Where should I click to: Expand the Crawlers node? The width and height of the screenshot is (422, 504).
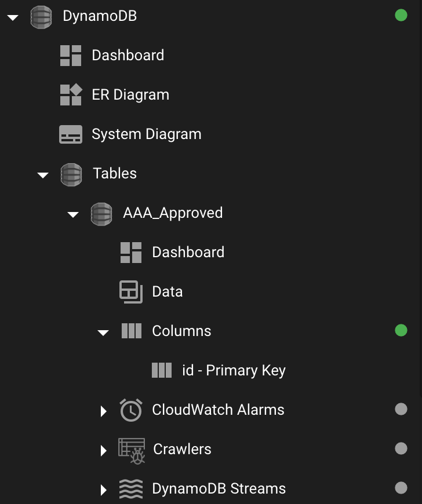point(103,451)
